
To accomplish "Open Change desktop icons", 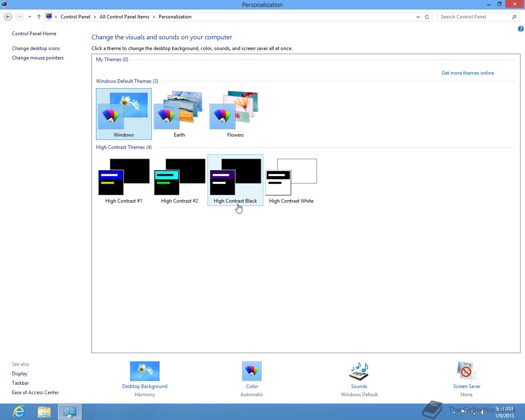I will pyautogui.click(x=36, y=48).
